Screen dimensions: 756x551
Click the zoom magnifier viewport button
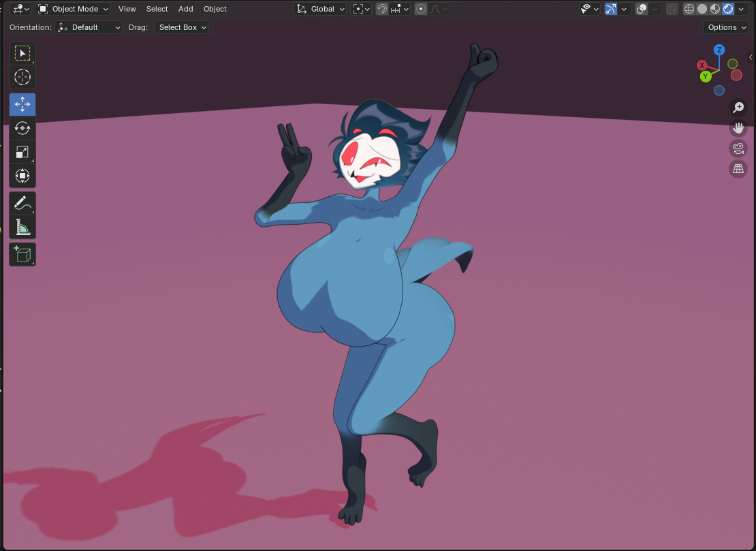(738, 107)
